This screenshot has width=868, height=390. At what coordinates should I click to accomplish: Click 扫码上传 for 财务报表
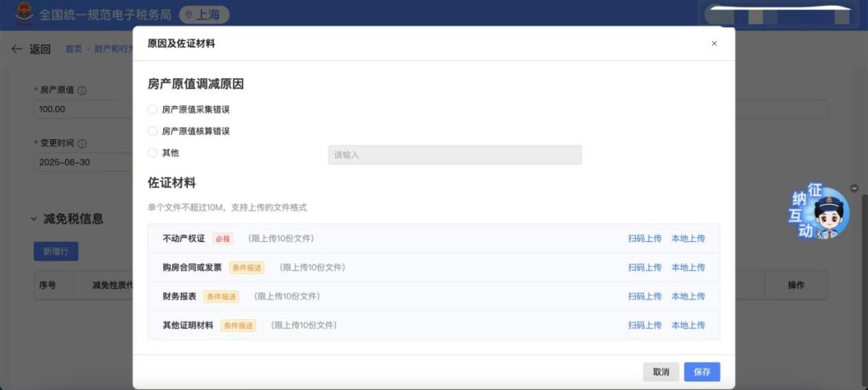645,297
